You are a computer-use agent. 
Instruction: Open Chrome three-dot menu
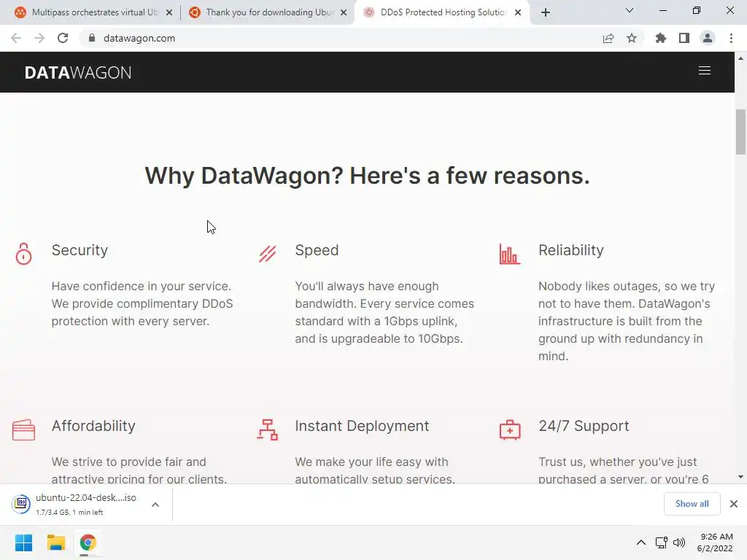point(731,38)
